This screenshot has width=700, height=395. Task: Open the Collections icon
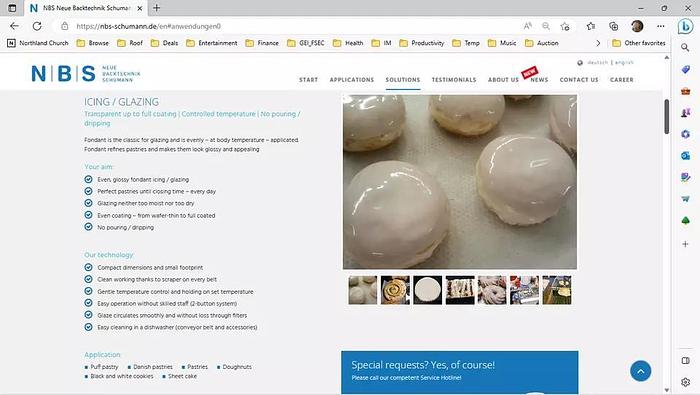613,26
